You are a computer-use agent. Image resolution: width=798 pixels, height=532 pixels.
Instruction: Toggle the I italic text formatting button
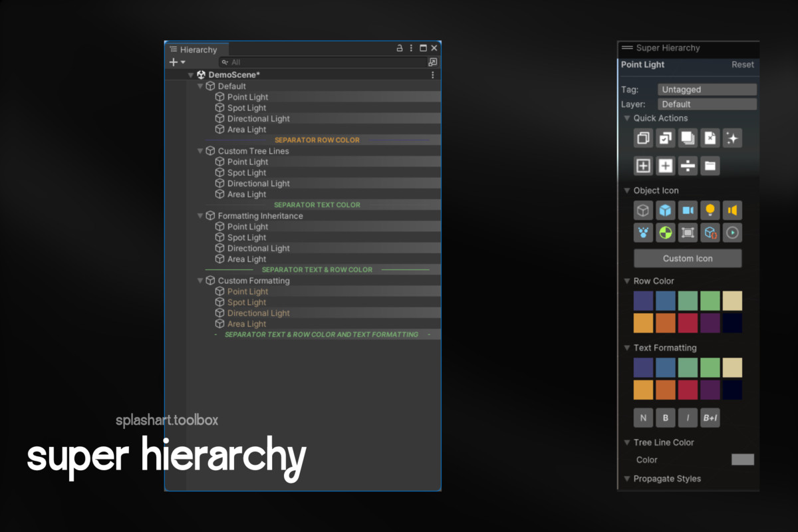click(688, 418)
